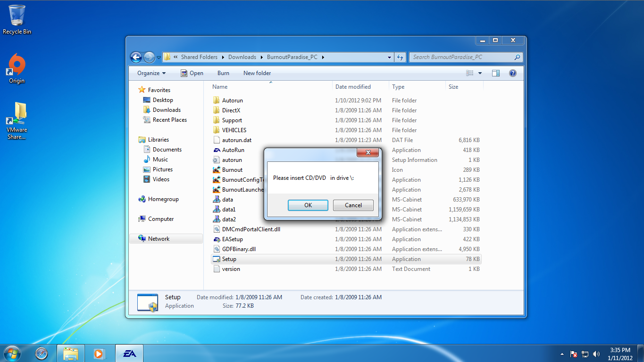
Task: Close the insert CD/DVD dialog
Action: click(368, 152)
